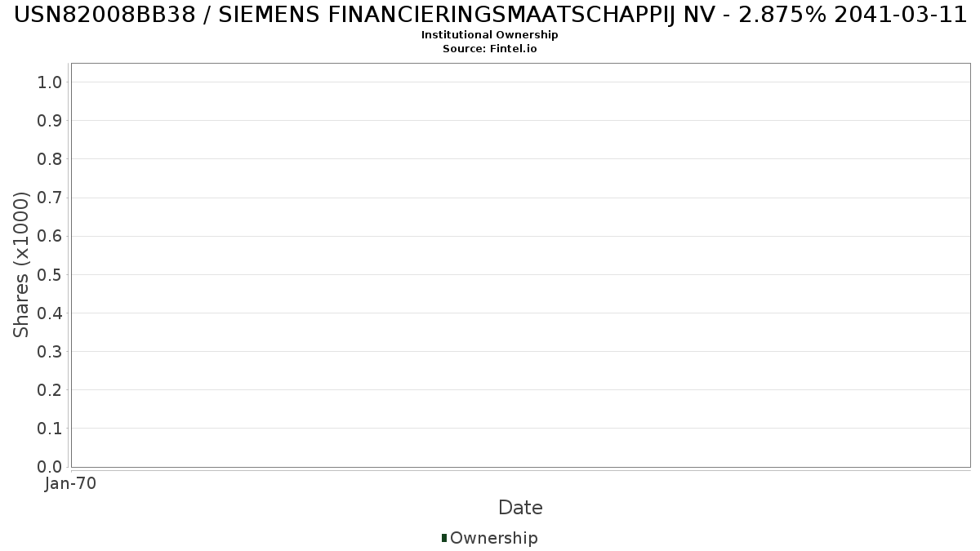Click the Jan-70 date tick label
Image resolution: width=980 pixels, height=551 pixels.
(71, 483)
